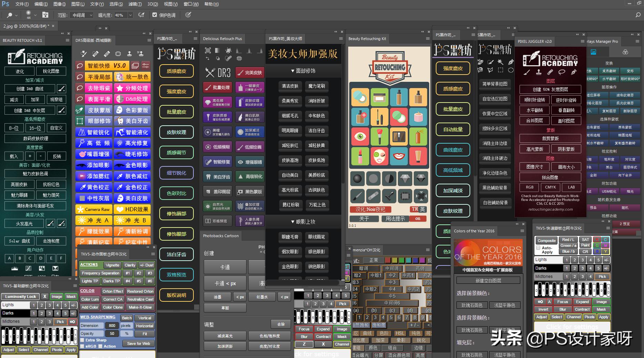This screenshot has width=644, height=358.
Task: Click the red color swatch beside 正常 blend mode
Action: point(388,260)
